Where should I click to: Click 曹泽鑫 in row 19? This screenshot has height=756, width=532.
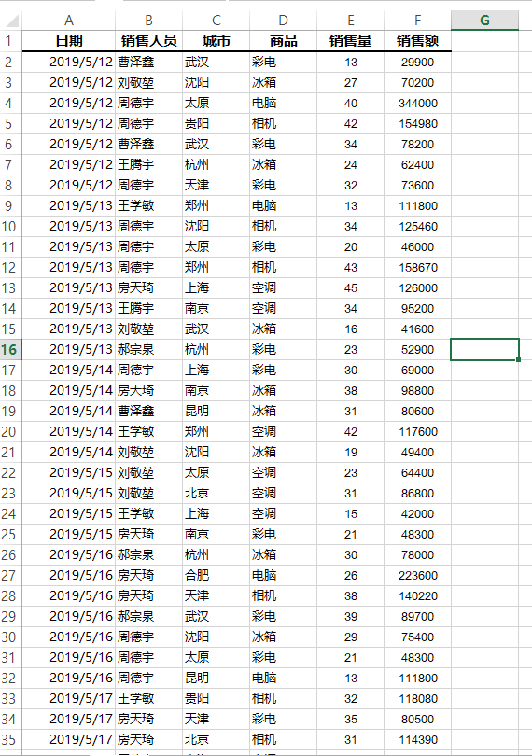[x=149, y=412]
